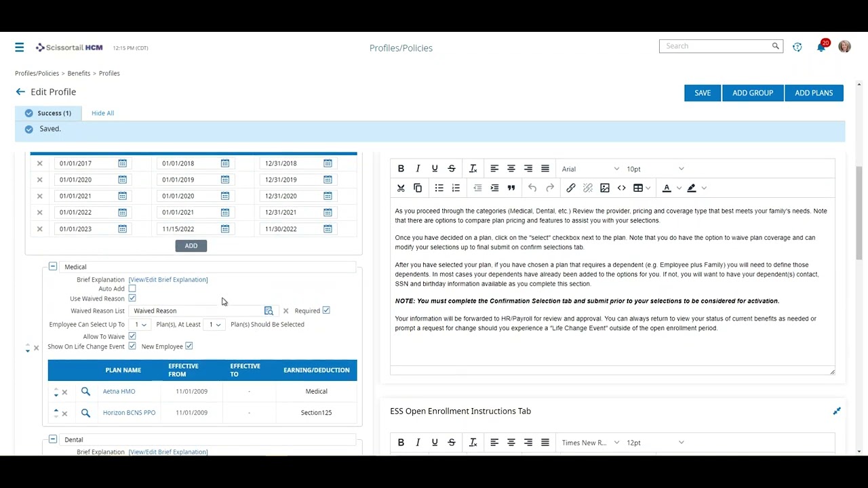Uncheck Use Waived Reason checkbox
868x488 pixels.
coord(132,298)
